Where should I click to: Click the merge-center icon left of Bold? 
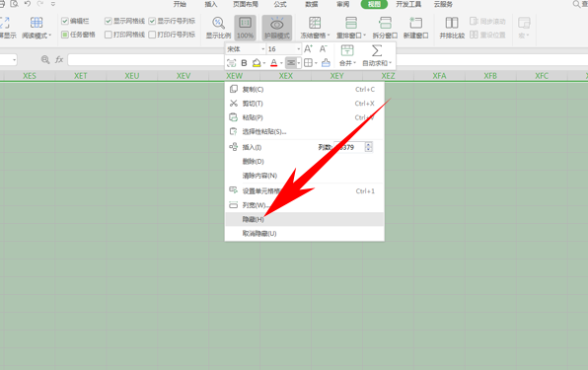(232, 63)
